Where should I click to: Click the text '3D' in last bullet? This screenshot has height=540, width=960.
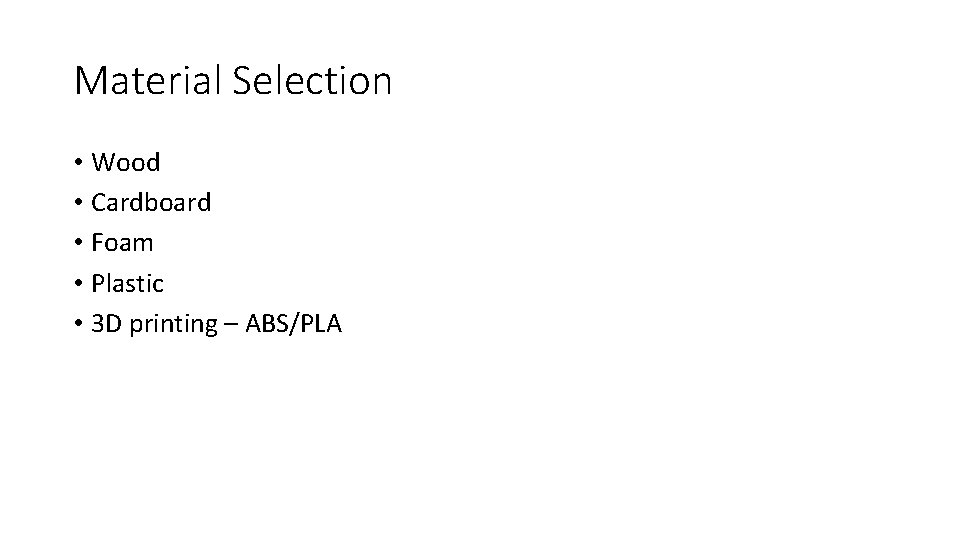click(x=107, y=324)
